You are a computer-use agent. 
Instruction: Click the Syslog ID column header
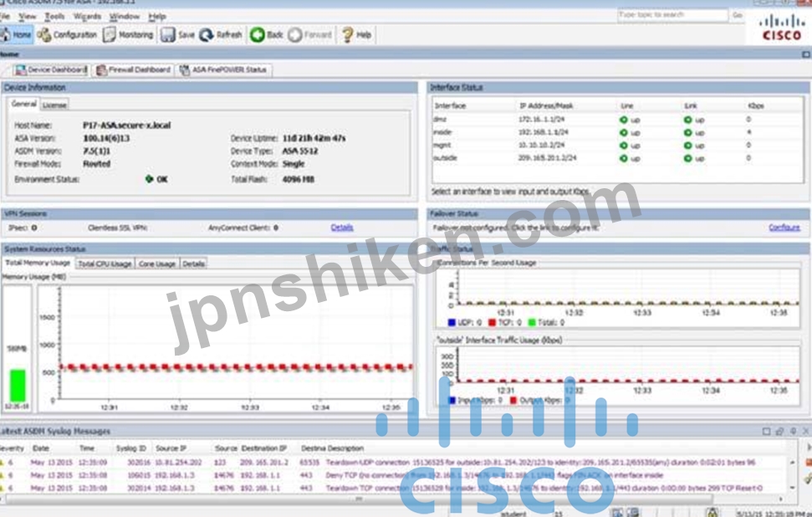click(131, 448)
